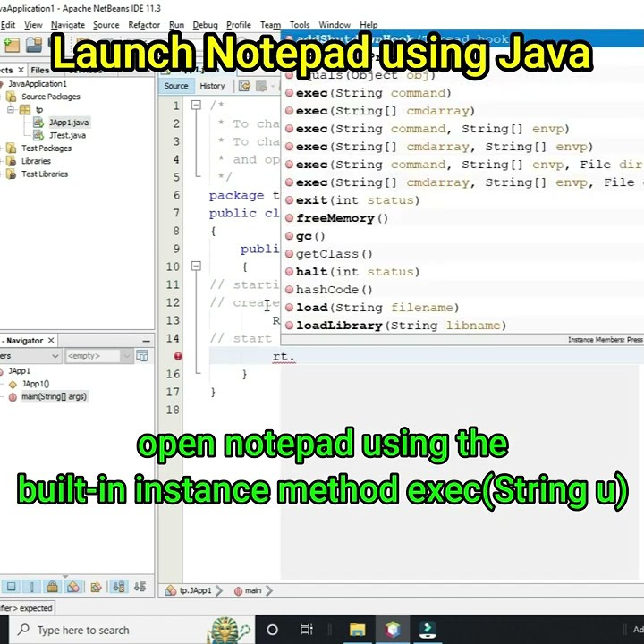Select halt(int status) completion item

point(462,272)
